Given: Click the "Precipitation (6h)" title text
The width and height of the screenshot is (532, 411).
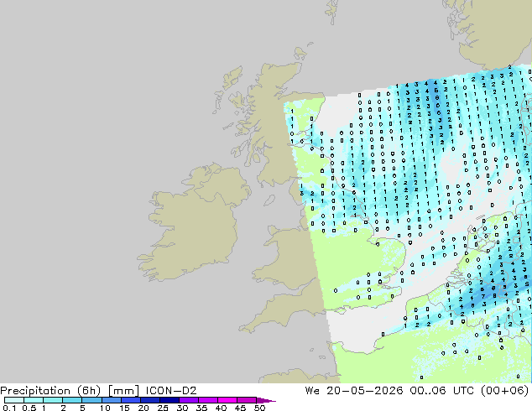Looking at the screenshot, I should click(50, 391).
